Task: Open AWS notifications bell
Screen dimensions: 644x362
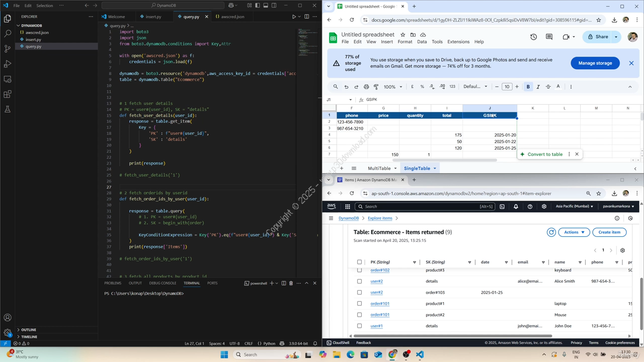Action: tap(516, 206)
